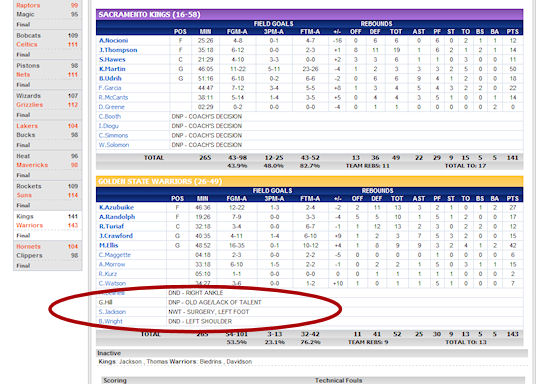This screenshot has width=540, height=384.
Task: Select the Sacramento Kings team header
Action: (309, 14)
